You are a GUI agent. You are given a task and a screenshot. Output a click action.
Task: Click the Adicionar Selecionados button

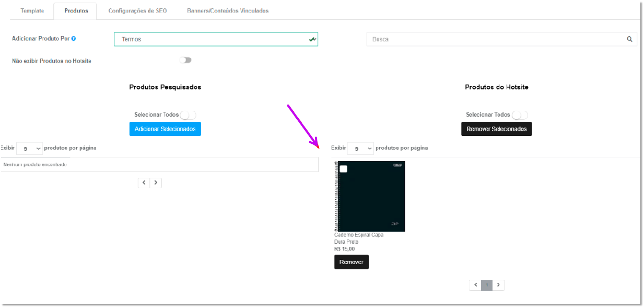(x=165, y=129)
